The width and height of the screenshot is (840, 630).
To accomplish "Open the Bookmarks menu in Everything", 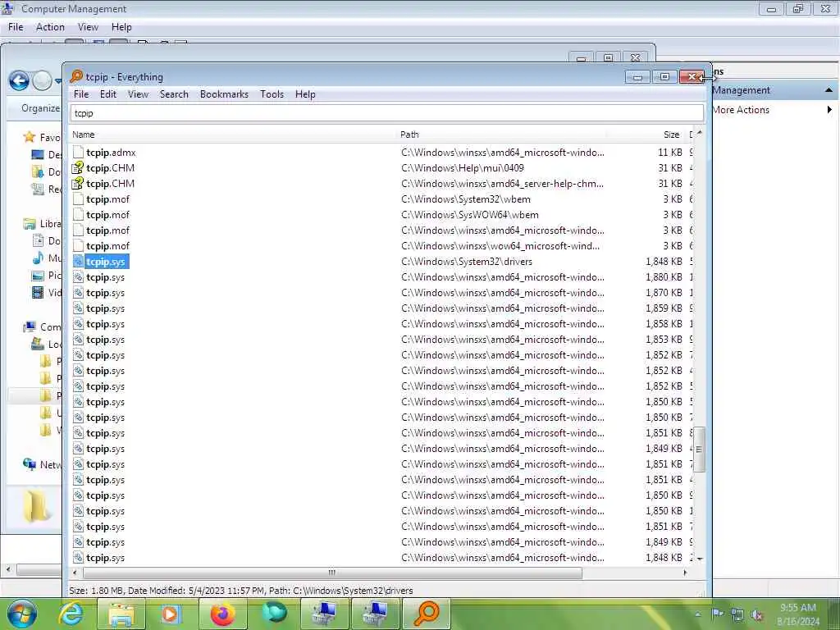I will pyautogui.click(x=224, y=94).
